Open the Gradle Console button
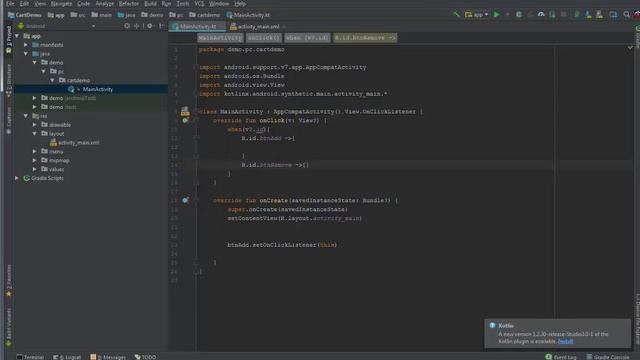Screen dimensions: 640x360 tap(607, 357)
